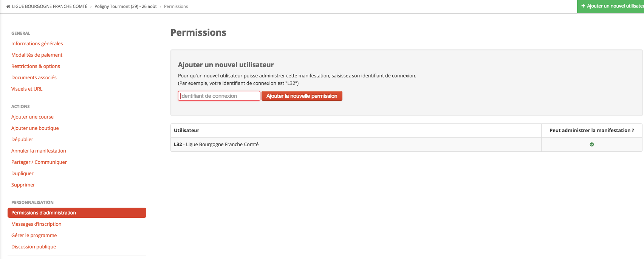
Task: Open Modalités de paiement page
Action: pyautogui.click(x=37, y=55)
